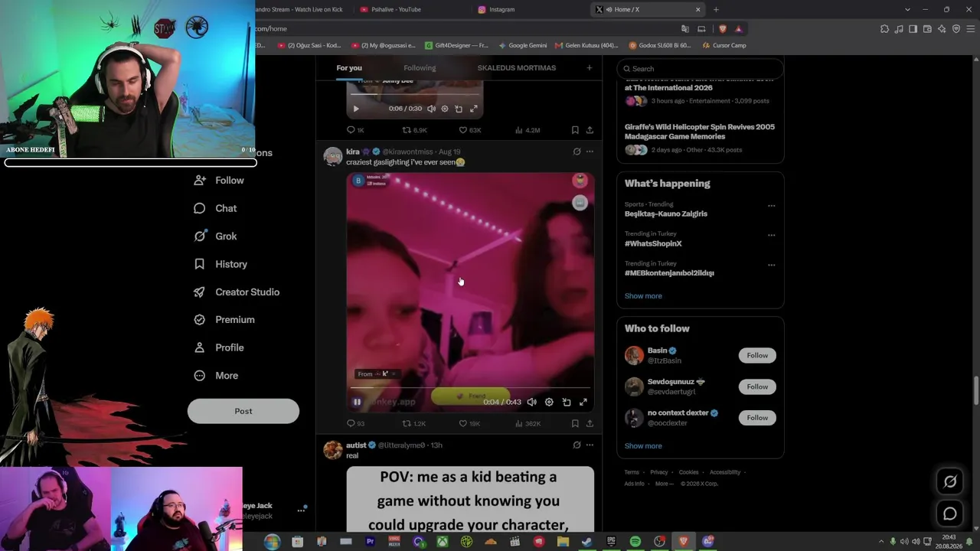Open the floating Grok button
Screen dimensions: 980x551
pos(950,481)
